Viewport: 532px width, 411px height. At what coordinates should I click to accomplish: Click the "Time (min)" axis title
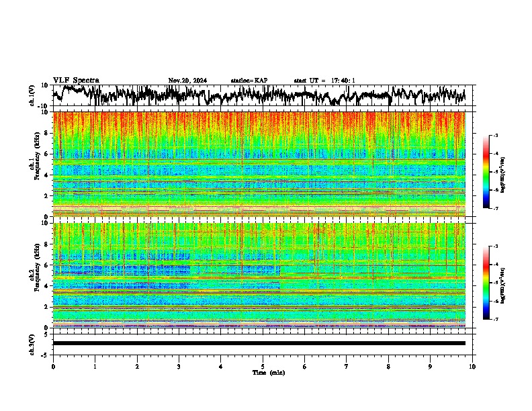pyautogui.click(x=269, y=373)
